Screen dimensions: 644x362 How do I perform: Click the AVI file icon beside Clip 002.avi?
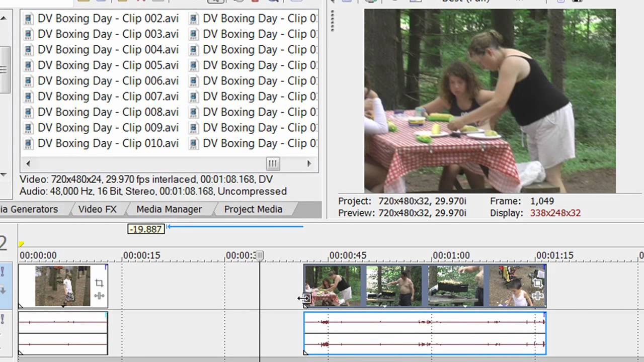[29, 19]
